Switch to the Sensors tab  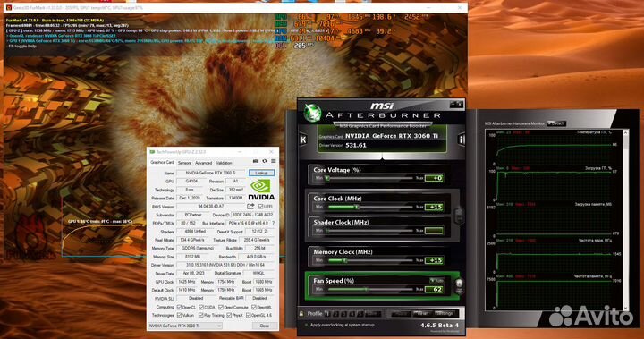(x=184, y=163)
